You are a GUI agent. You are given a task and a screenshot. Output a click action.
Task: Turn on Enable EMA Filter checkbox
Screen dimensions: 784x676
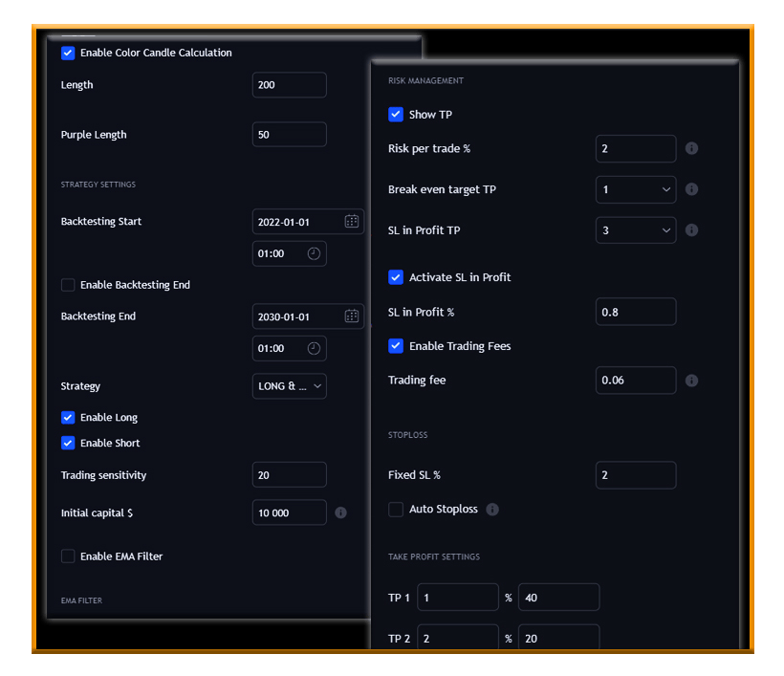pyautogui.click(x=68, y=556)
